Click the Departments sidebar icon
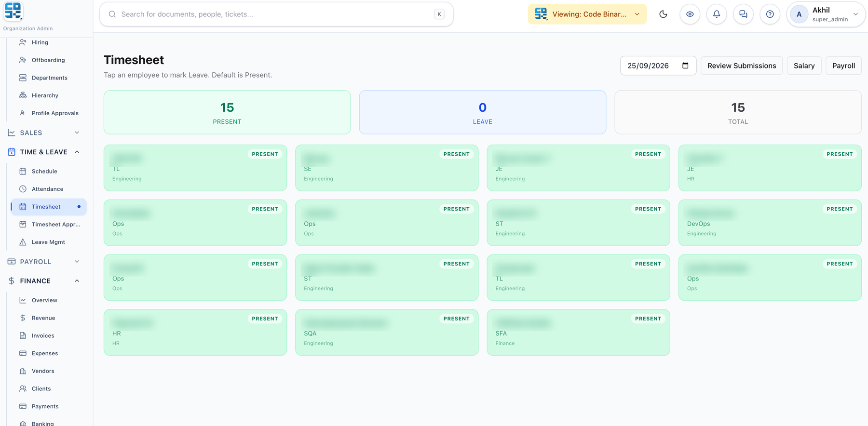The height and width of the screenshot is (426, 868). tap(23, 78)
